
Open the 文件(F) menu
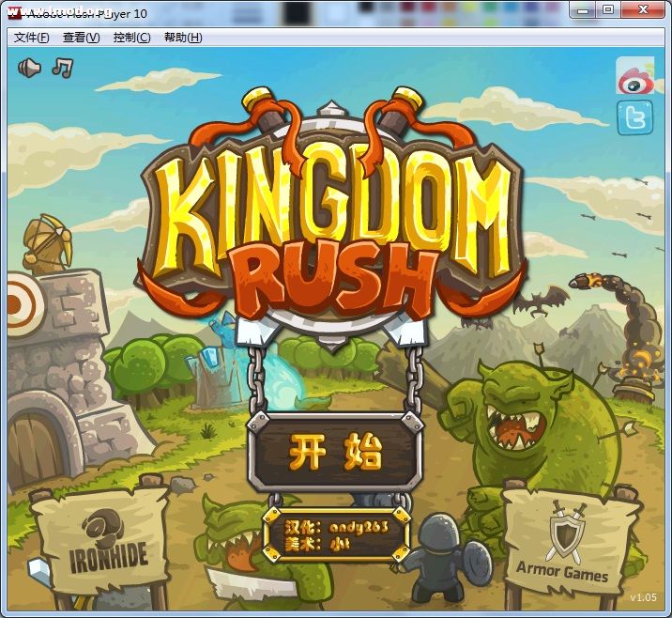(31, 38)
